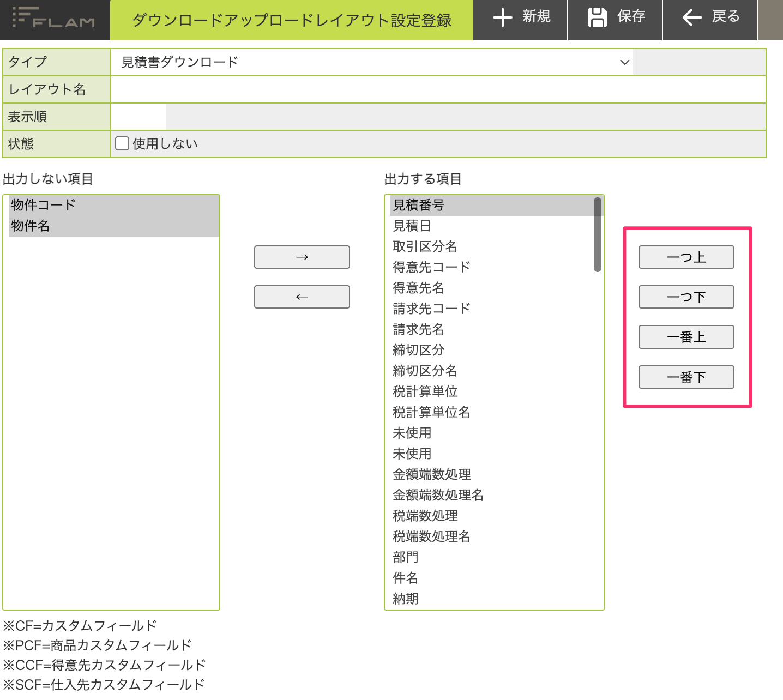
Task: Select 取引区分名 in the output list
Action: [x=492, y=246]
